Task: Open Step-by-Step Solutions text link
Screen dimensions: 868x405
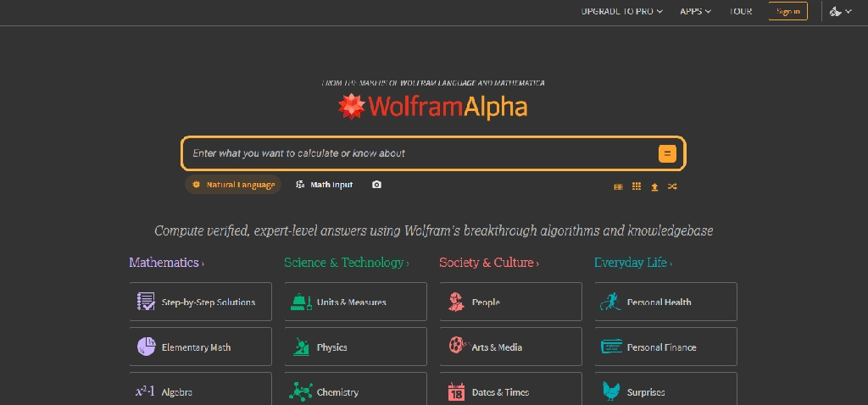Action: (x=209, y=302)
